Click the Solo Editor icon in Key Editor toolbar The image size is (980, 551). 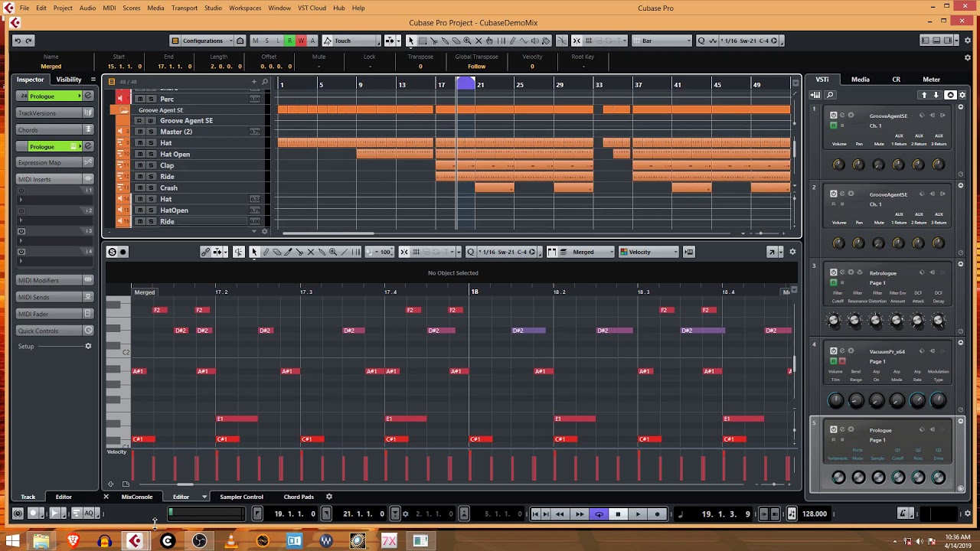point(112,252)
